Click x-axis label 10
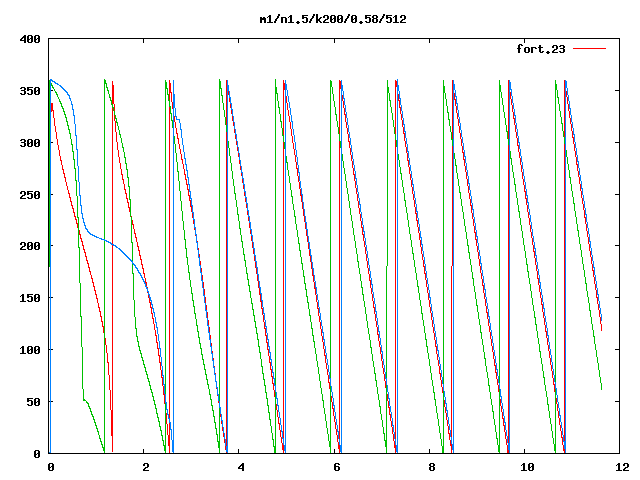The image size is (640, 480). tap(527, 467)
